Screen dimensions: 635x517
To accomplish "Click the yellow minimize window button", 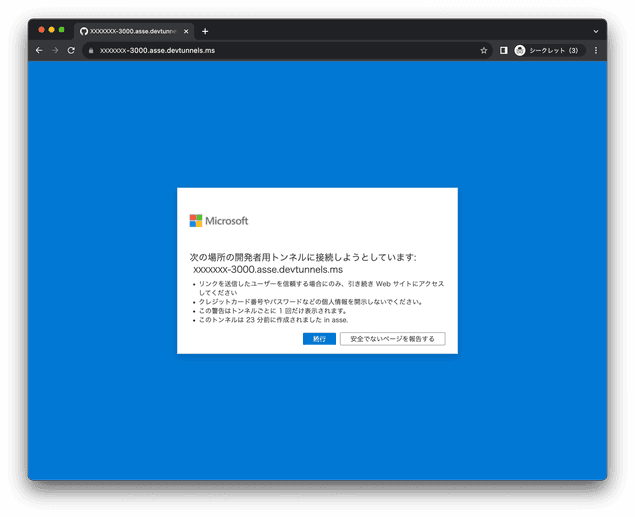I will click(x=51, y=30).
